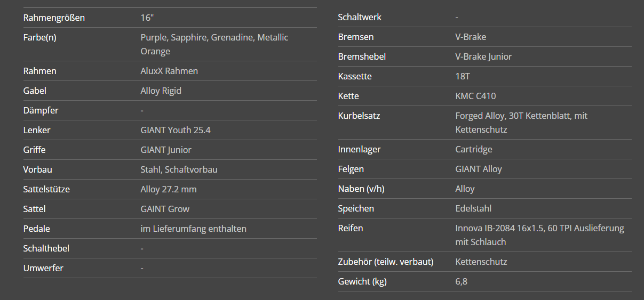Click the 18T cassette value
Screen dimensions: 644x300
(x=463, y=76)
